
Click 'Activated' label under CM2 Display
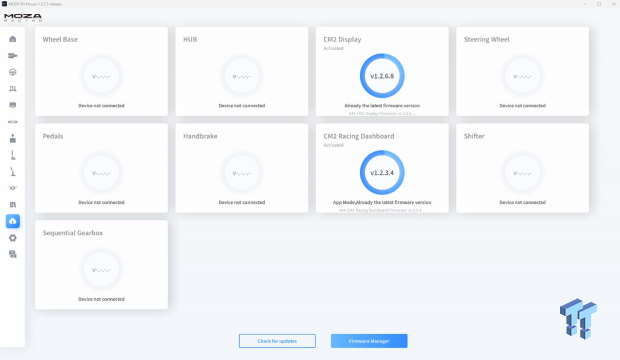[333, 48]
